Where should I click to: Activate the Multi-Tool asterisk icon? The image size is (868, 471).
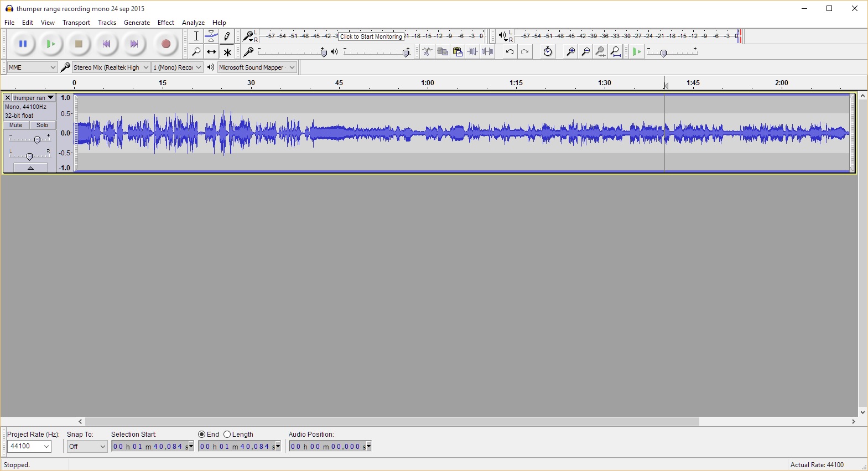point(227,52)
